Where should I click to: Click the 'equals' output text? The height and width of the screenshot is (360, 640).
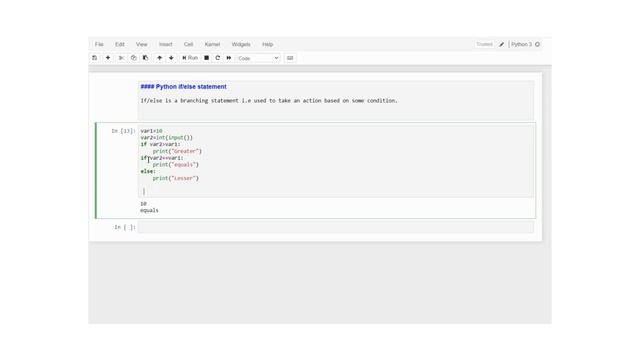pos(149,211)
